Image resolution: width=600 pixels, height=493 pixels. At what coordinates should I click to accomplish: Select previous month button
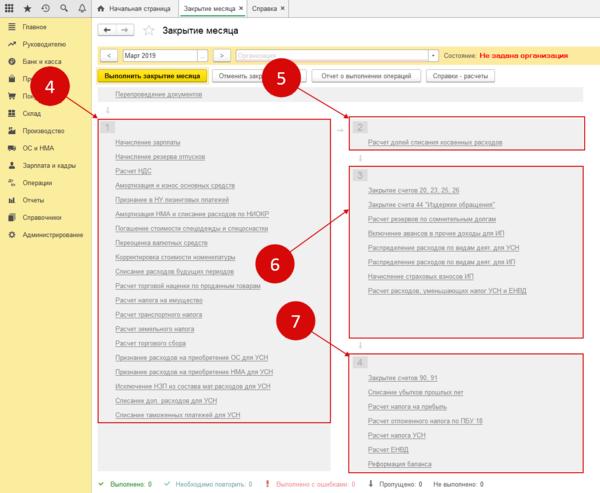[x=109, y=56]
